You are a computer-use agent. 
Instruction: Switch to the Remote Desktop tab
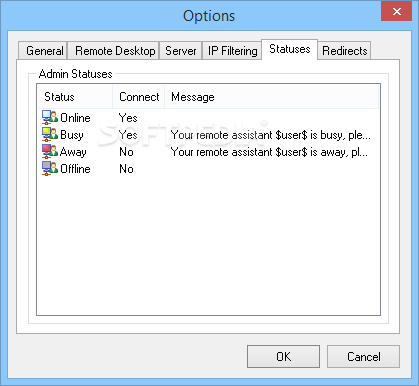(x=114, y=51)
